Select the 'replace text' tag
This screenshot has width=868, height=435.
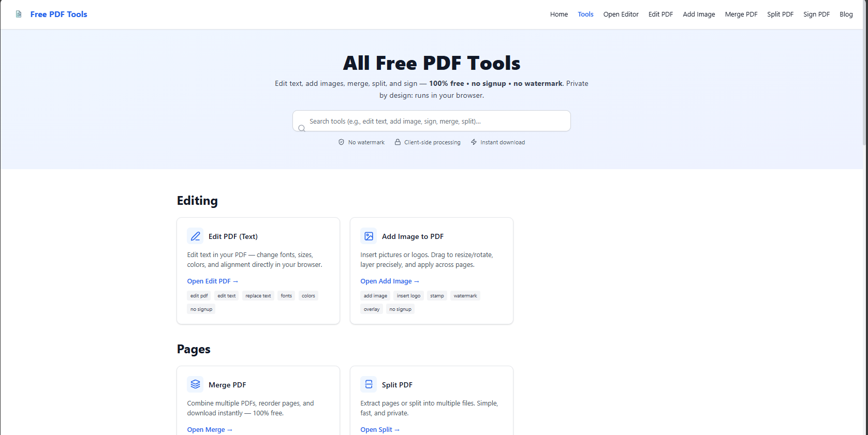258,296
